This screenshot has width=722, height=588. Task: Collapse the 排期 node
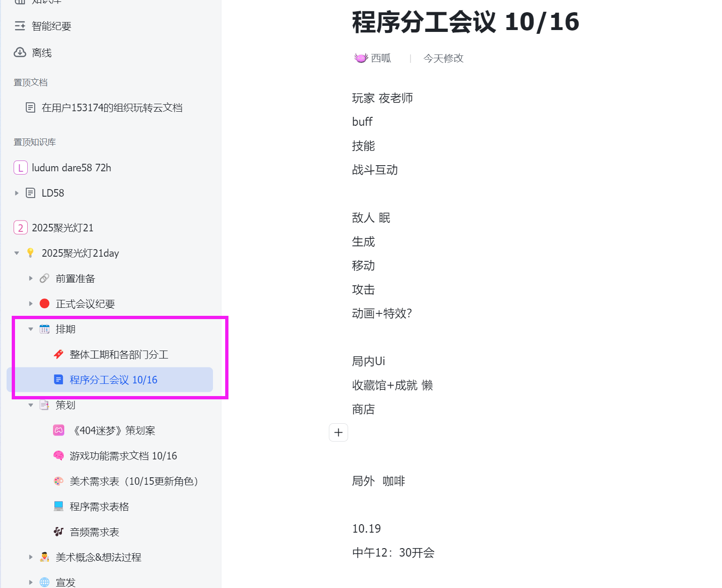point(31,329)
